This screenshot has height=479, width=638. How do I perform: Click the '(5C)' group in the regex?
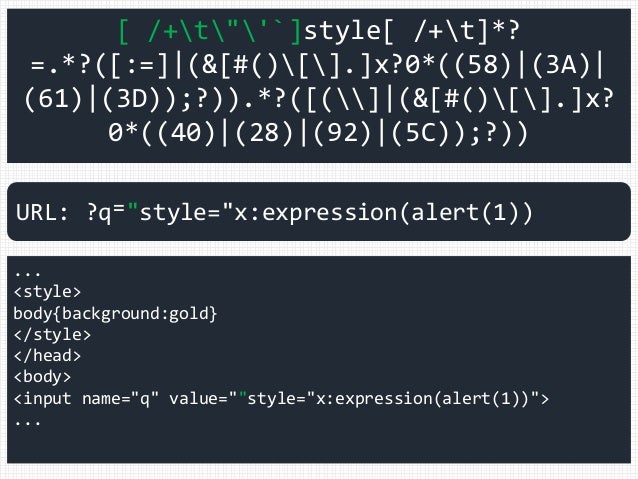[421, 133]
